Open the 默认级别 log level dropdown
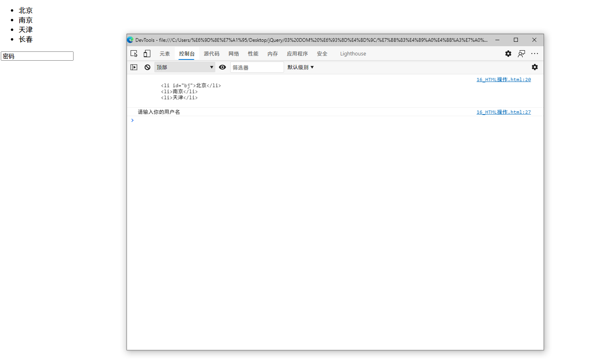This screenshot has width=591, height=364. tap(301, 67)
